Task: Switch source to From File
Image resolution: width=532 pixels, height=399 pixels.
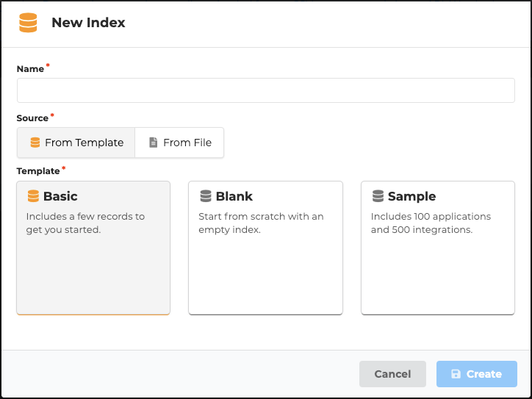Action: [x=179, y=143]
